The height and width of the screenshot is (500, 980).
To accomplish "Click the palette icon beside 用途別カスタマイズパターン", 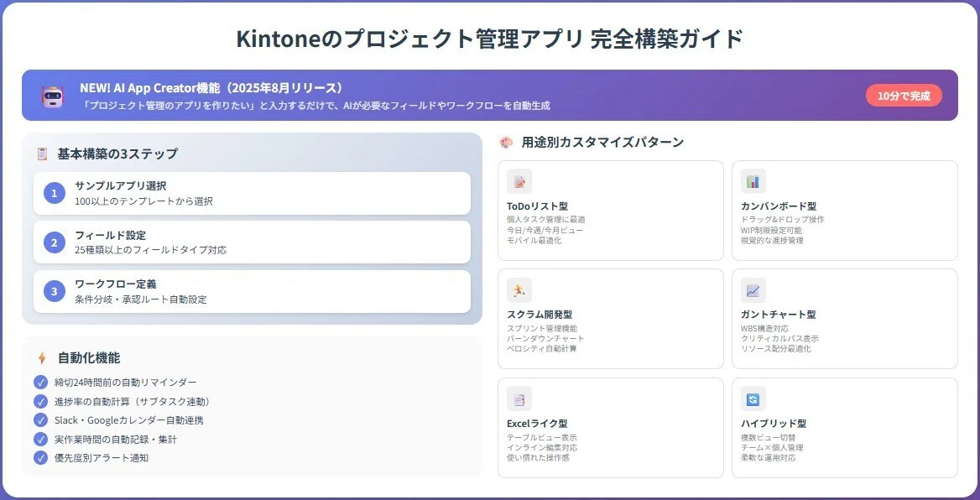I will tap(506, 143).
